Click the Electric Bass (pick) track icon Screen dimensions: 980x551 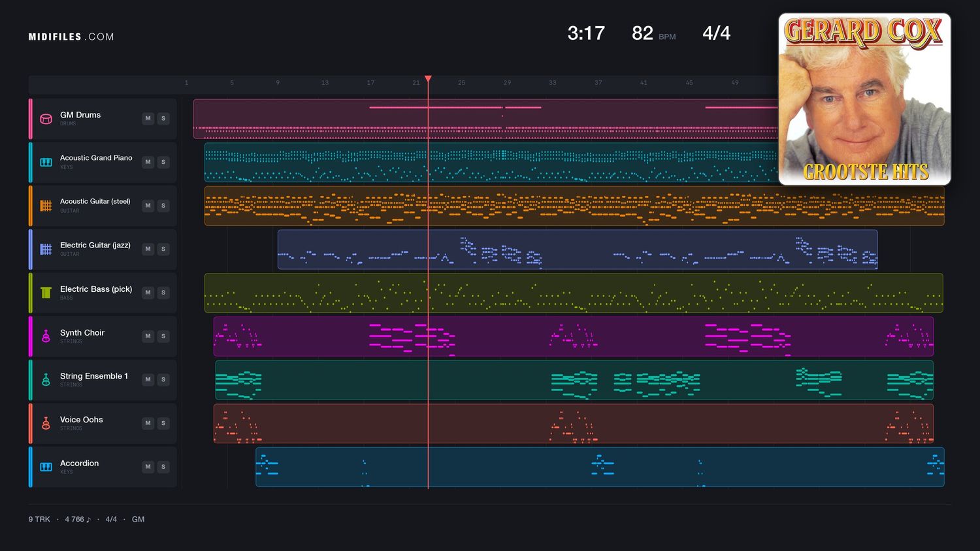click(x=46, y=292)
